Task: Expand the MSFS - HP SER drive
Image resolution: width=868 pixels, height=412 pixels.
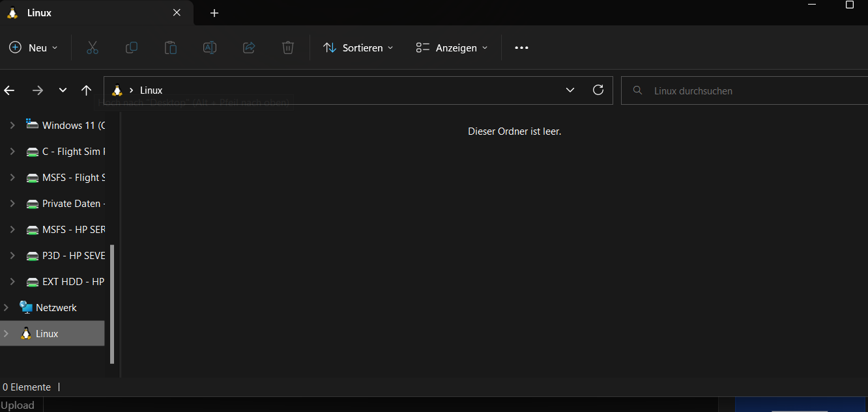Action: pos(12,229)
